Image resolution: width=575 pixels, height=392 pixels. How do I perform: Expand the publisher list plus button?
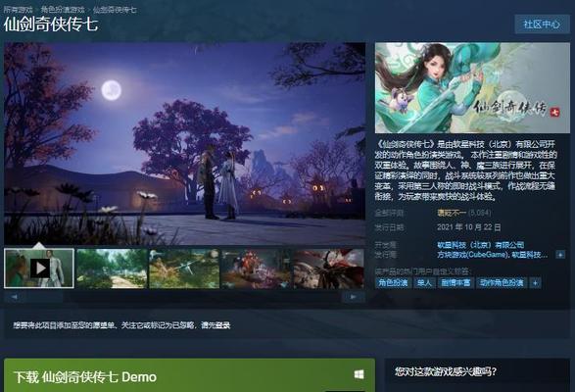pyautogui.click(x=560, y=255)
